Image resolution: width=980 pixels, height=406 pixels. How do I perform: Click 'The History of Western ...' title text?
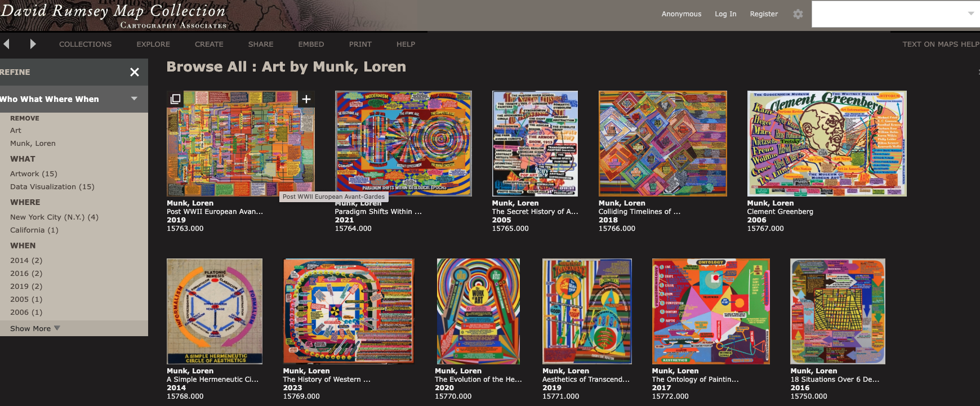(327, 380)
